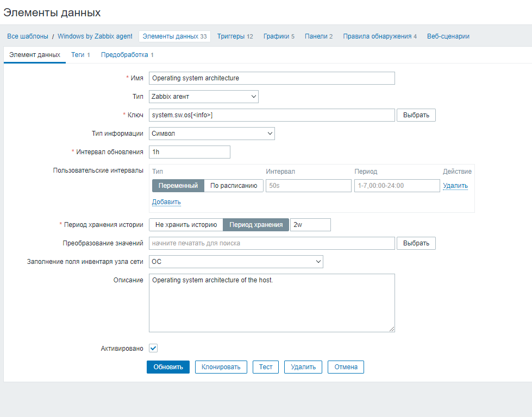Click the Обновить button
This screenshot has height=417, width=532.
click(x=168, y=367)
